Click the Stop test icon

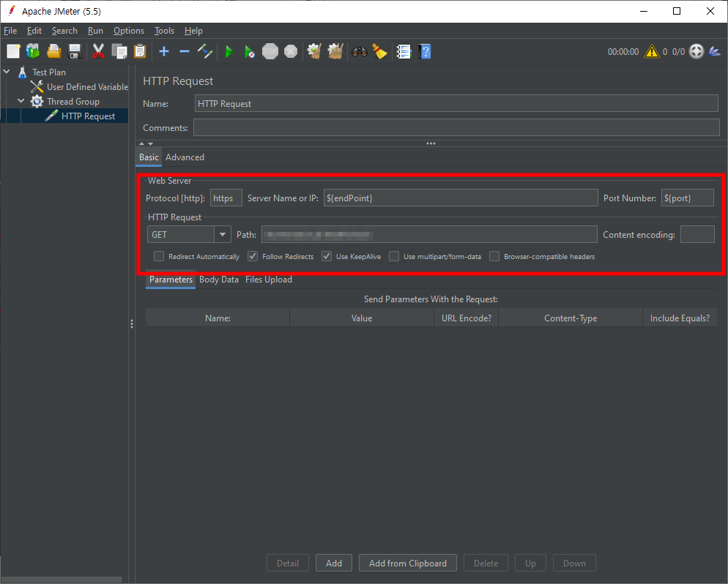[270, 51]
